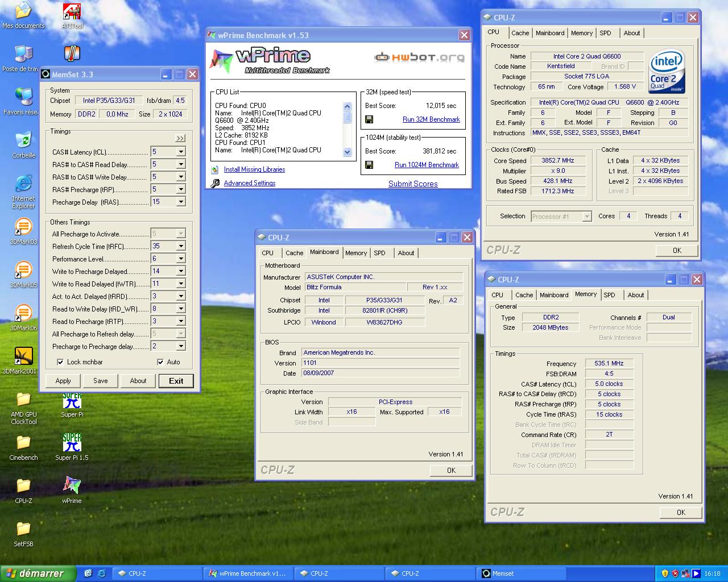Click the Run 1024M Benchmark link
The width and height of the screenshot is (728, 582).
tap(427, 165)
